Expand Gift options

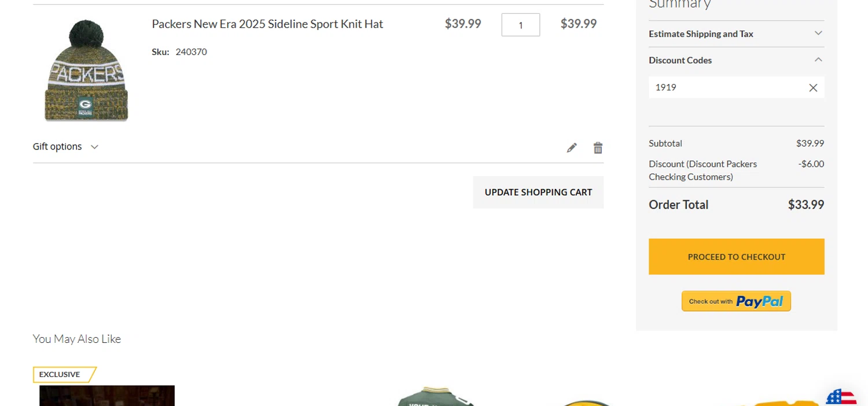(x=65, y=147)
